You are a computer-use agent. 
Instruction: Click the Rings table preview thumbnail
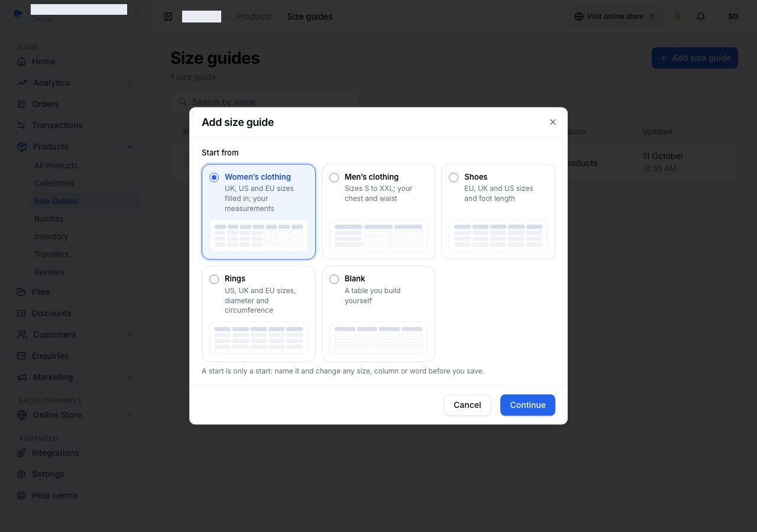tap(258, 338)
